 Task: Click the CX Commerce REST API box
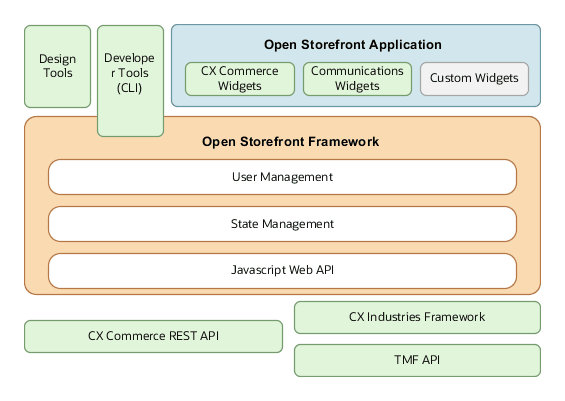pyautogui.click(x=154, y=337)
